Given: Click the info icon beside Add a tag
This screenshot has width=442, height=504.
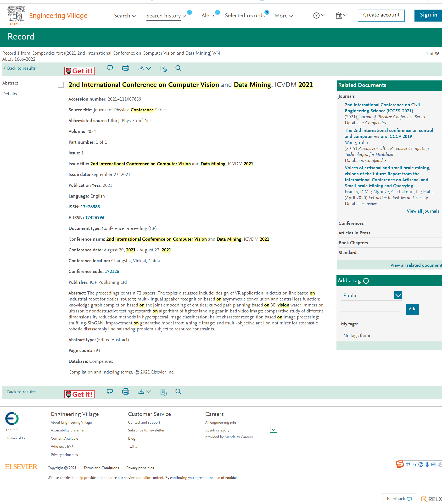Looking at the screenshot, I should [366, 281].
